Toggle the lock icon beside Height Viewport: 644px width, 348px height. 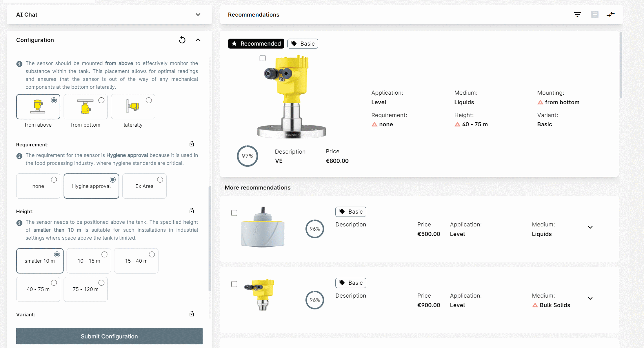coord(192,211)
